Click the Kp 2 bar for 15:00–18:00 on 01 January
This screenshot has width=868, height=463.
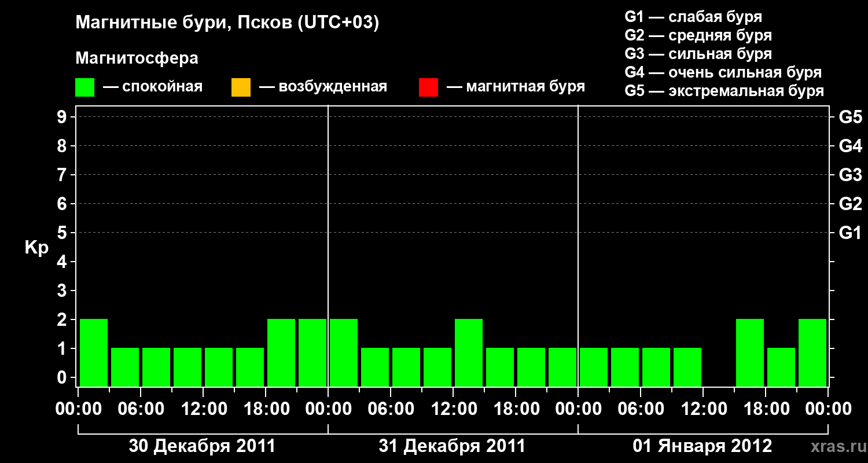[x=750, y=352]
